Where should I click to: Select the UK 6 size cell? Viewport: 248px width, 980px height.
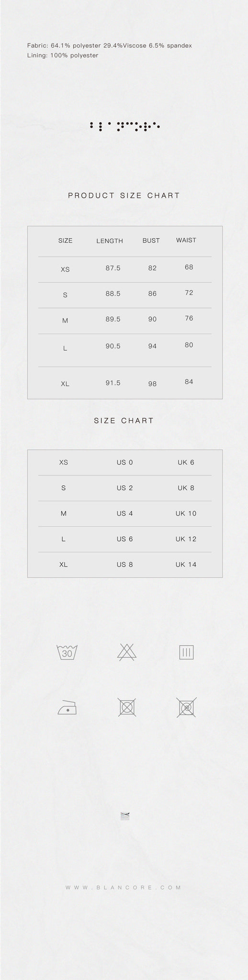tap(186, 462)
